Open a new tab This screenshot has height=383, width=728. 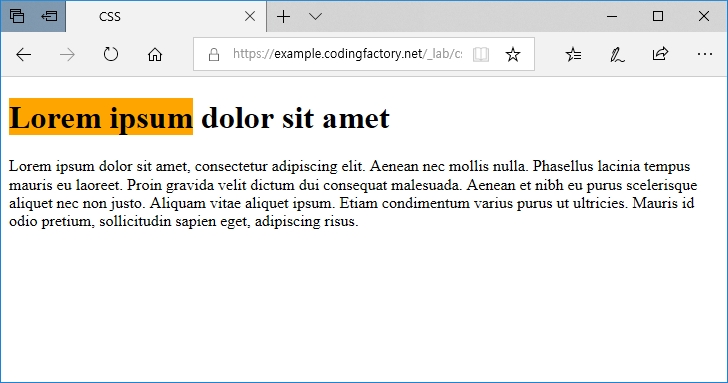pyautogui.click(x=283, y=17)
